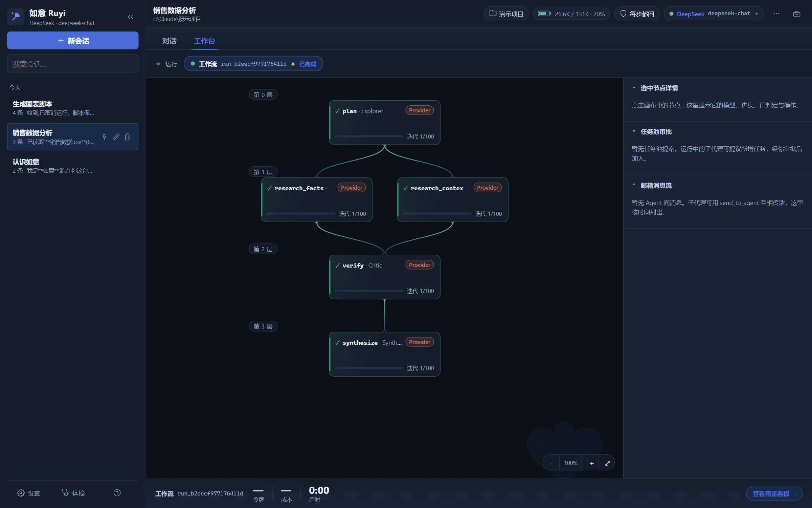
Task: Select the plan Explorer node
Action: 385,123
